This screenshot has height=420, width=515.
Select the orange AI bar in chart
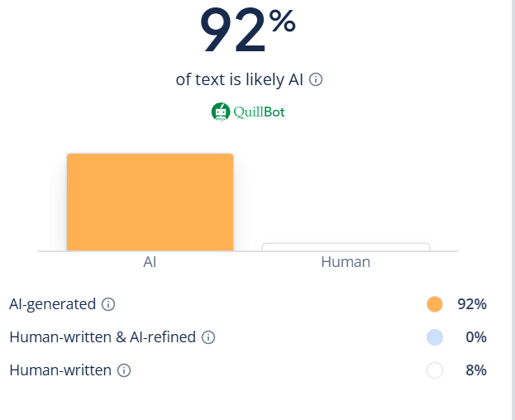[x=150, y=202]
